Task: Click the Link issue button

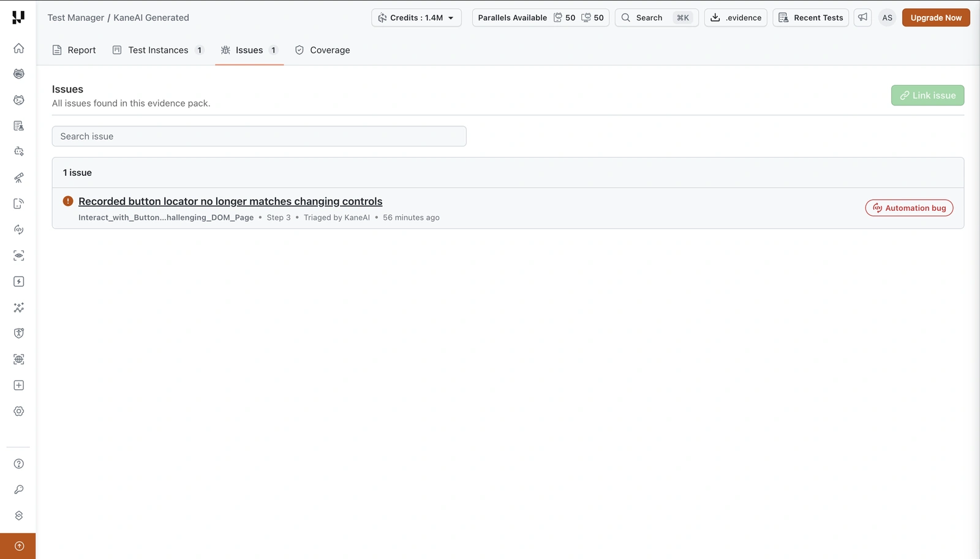Action: 927,96
